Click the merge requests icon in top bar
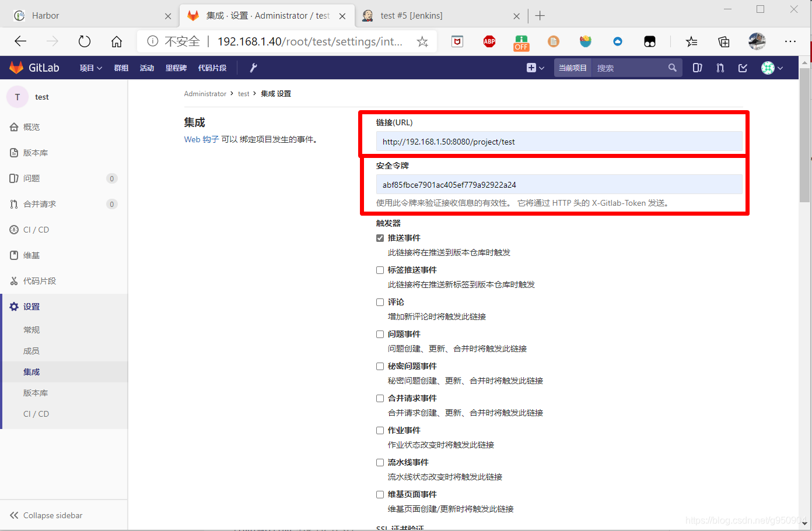 tap(720, 68)
